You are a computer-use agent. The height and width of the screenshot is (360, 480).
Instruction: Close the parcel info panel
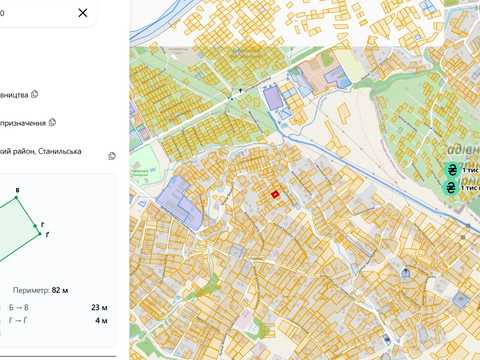coord(83,13)
